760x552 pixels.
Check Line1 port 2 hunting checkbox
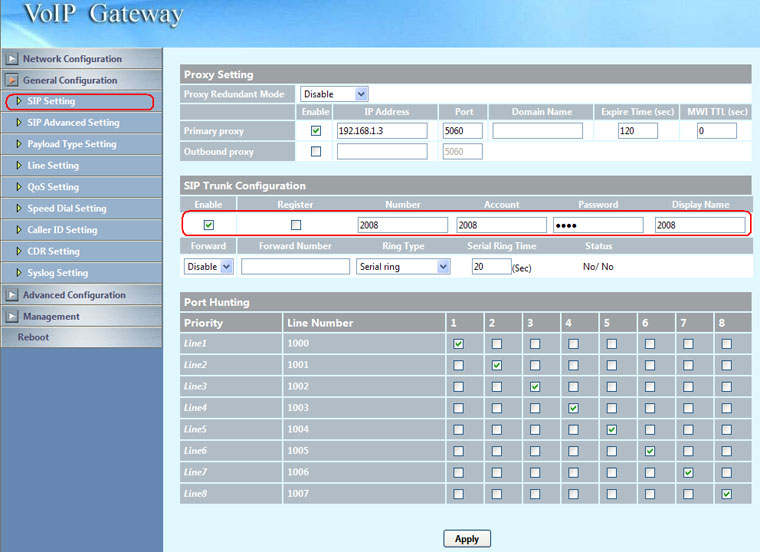496,344
